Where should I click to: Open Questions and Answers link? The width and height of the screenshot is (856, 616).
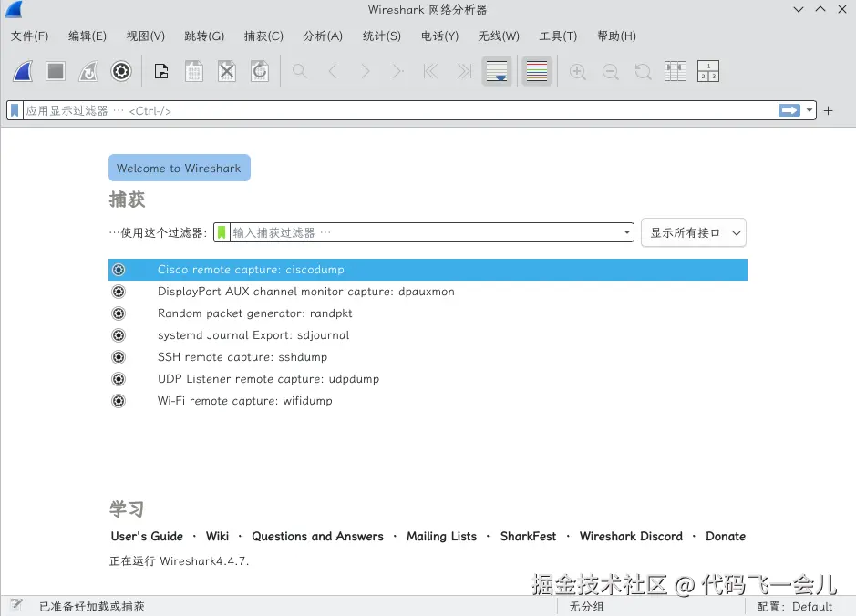[318, 537]
